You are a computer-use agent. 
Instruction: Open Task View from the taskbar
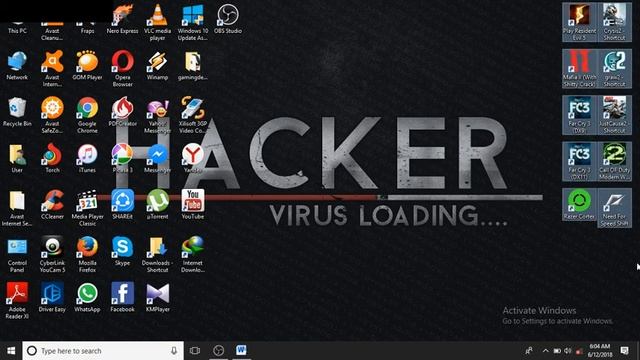(x=195, y=351)
